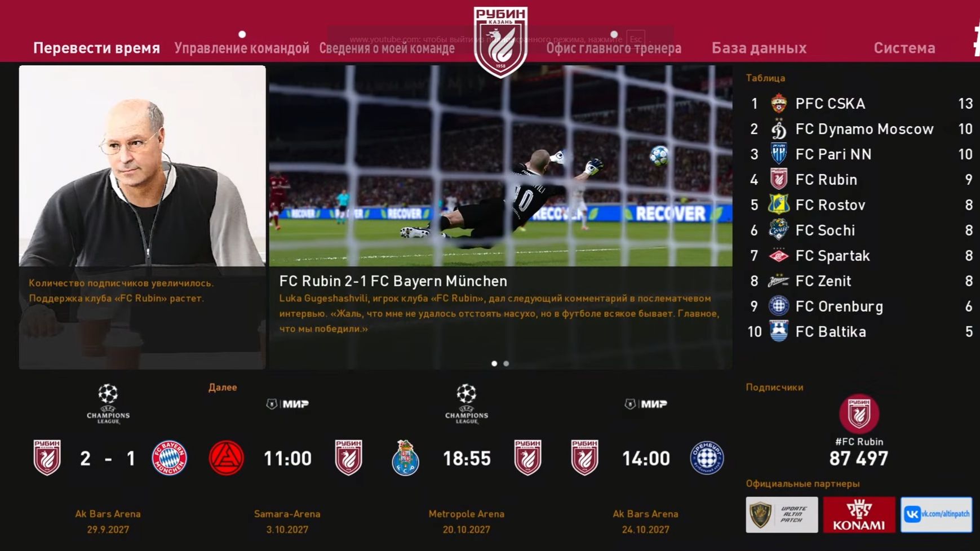Click FC Bayern München crest in result
The image size is (980, 551).
click(x=170, y=457)
